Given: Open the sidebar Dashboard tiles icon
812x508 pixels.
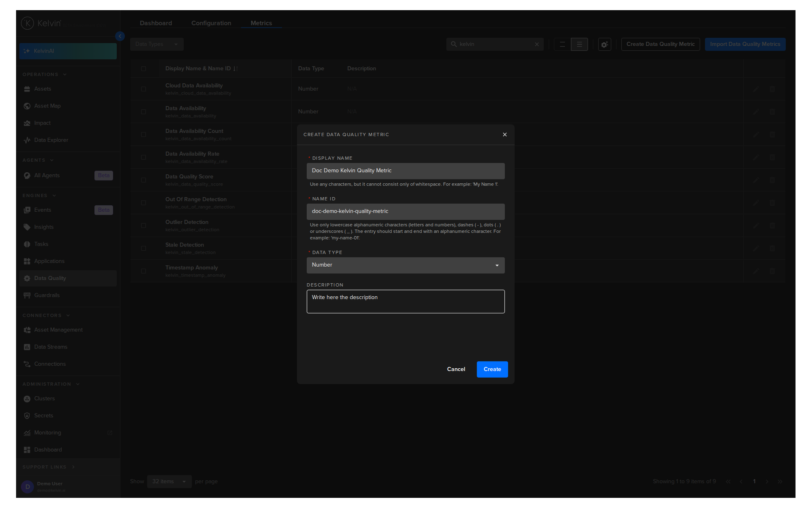Looking at the screenshot, I should [x=27, y=450].
